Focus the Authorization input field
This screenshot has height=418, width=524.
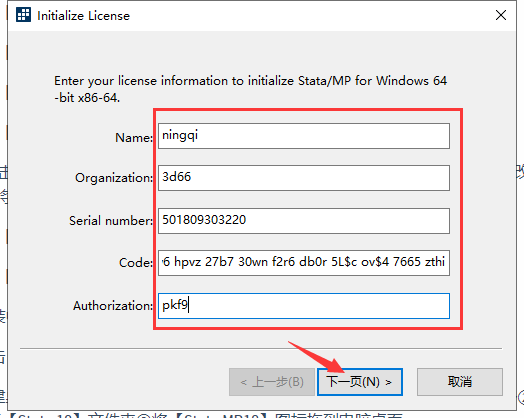coord(304,306)
